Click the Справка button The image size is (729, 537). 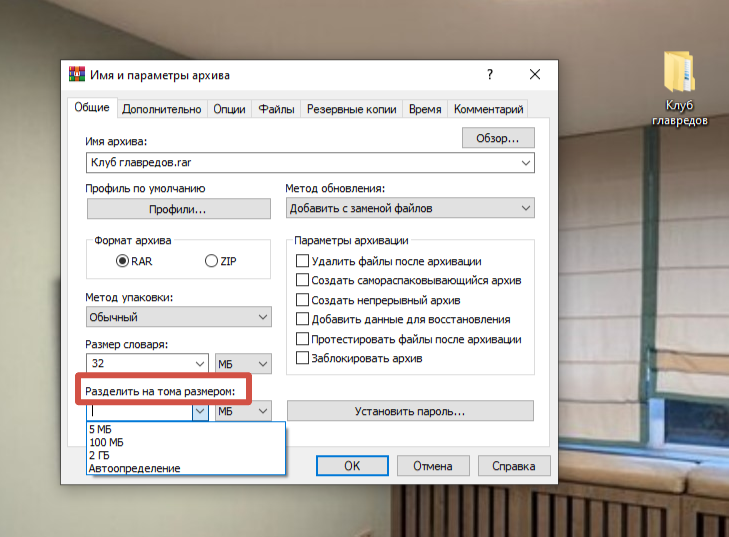click(x=514, y=465)
